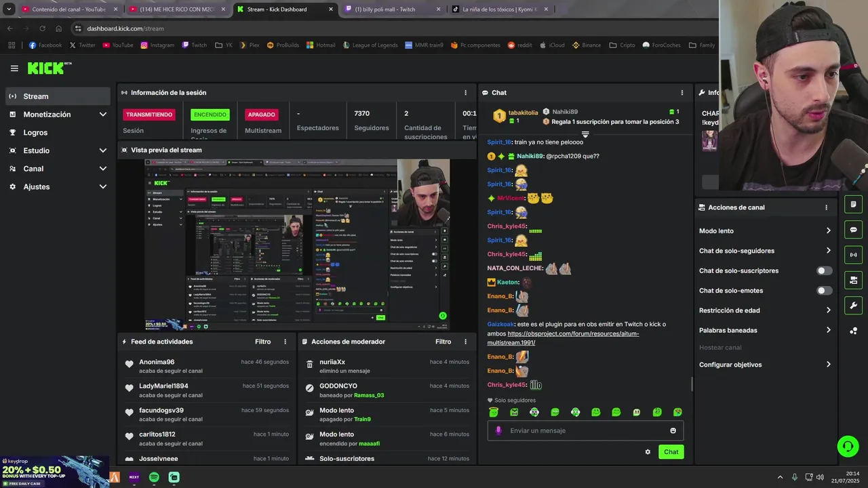Click the chat panel scrollbar
The width and height of the screenshot is (868, 488).
point(692,384)
